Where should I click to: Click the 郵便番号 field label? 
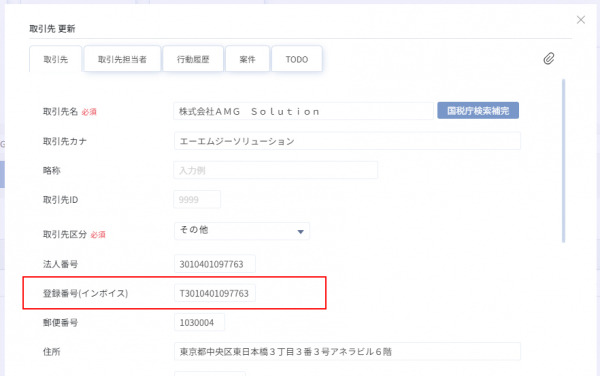point(60,322)
